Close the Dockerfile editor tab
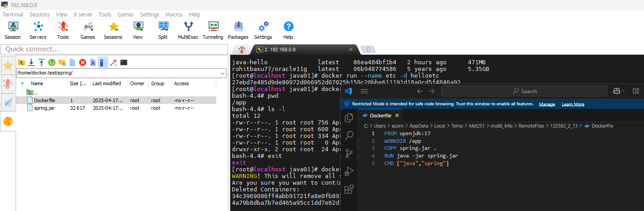Screen dimensions: 644x211 tap(397, 116)
